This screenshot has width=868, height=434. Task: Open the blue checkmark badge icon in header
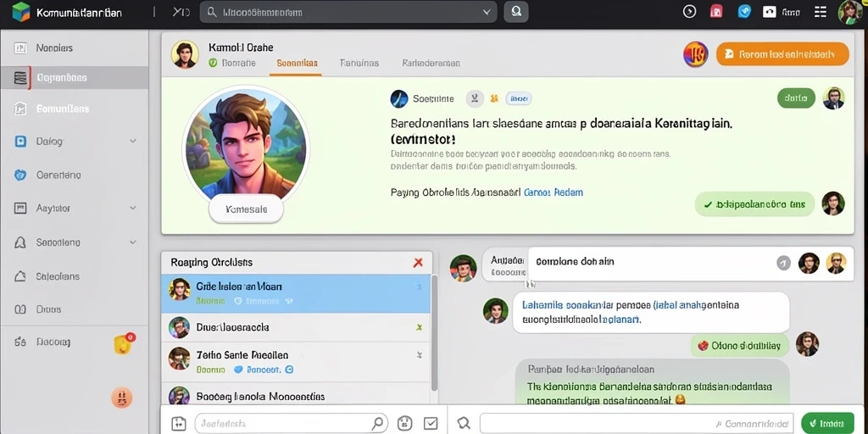[x=744, y=12]
